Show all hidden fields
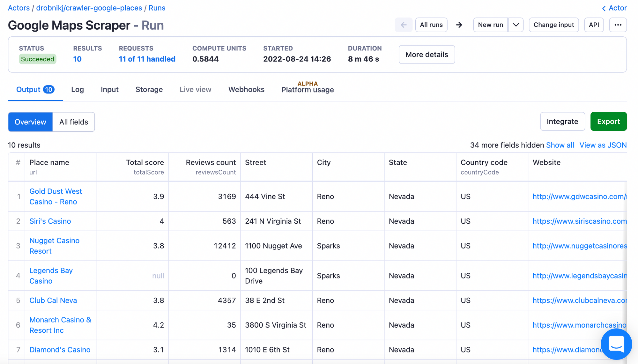The image size is (638, 364). tap(560, 145)
